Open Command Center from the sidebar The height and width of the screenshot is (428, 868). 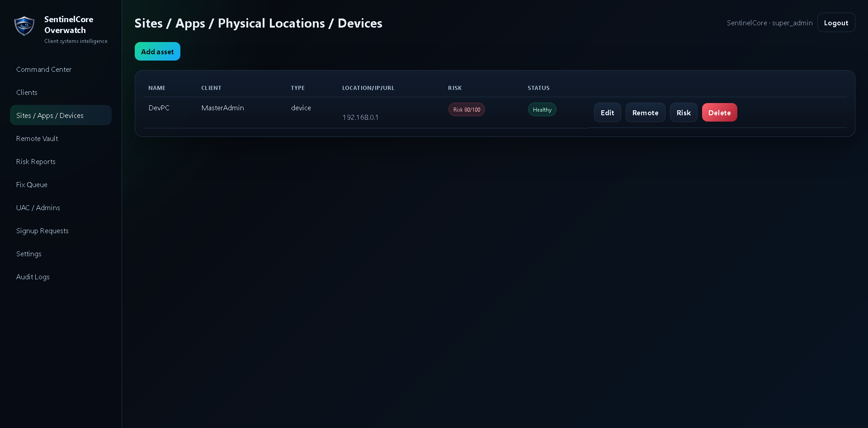61,69
